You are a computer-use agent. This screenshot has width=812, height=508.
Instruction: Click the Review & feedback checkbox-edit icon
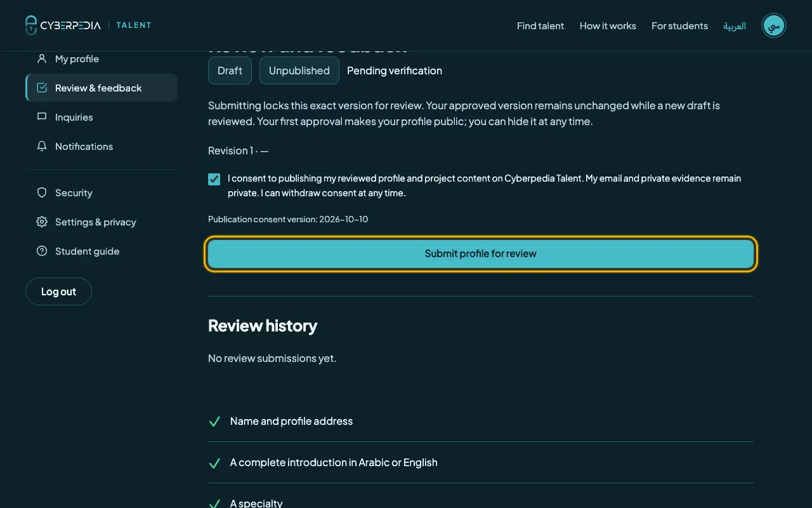pyautogui.click(x=42, y=88)
